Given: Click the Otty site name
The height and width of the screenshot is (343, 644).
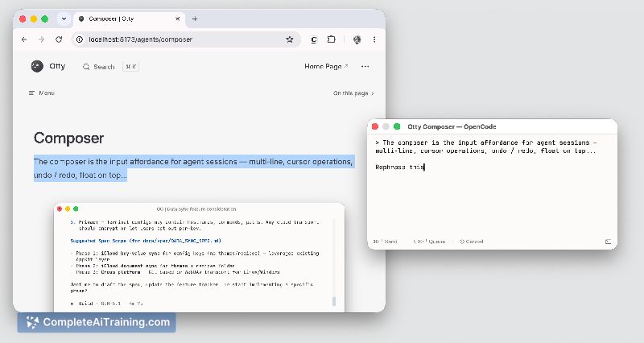Looking at the screenshot, I should pos(57,66).
